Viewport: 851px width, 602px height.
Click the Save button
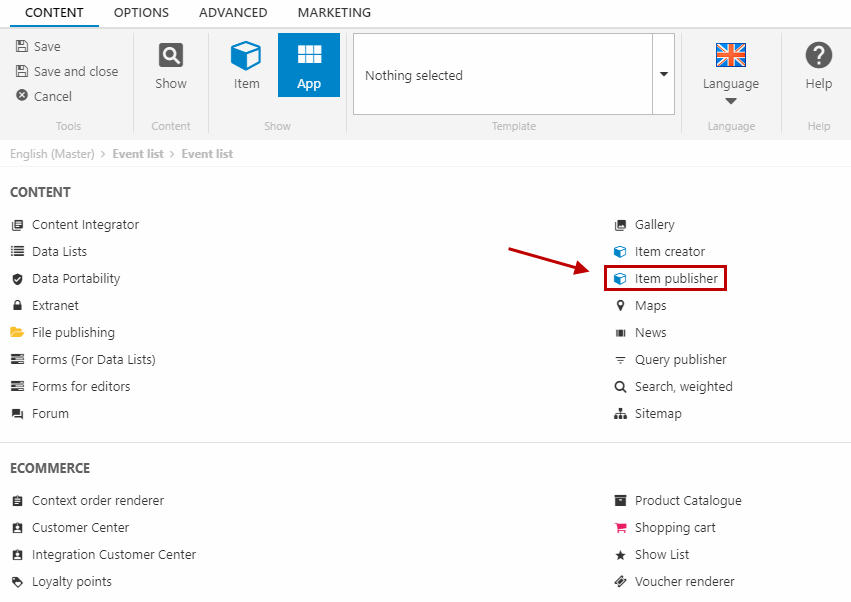click(x=38, y=46)
